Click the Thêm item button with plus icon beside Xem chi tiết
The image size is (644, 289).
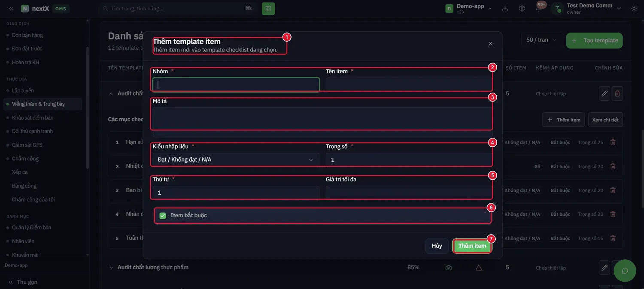[x=564, y=120]
